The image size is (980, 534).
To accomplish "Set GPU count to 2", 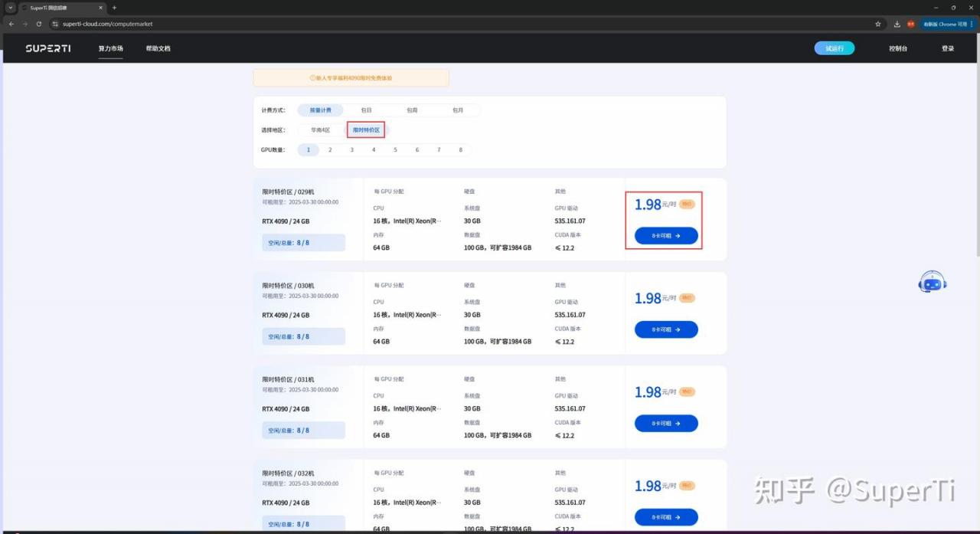I will (330, 150).
